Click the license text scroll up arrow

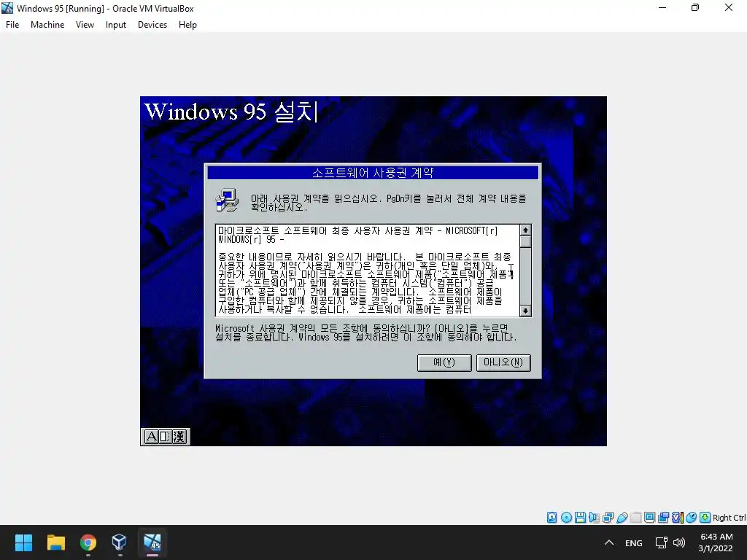525,230
